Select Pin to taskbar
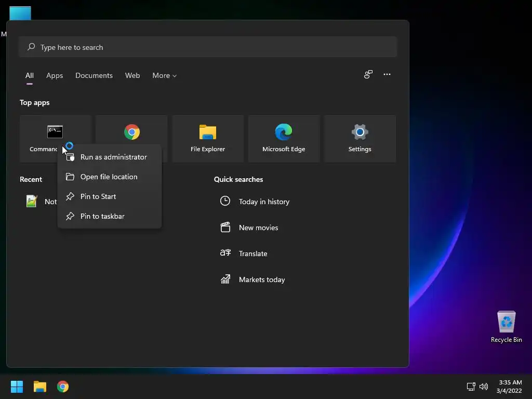532x399 pixels. click(110, 216)
